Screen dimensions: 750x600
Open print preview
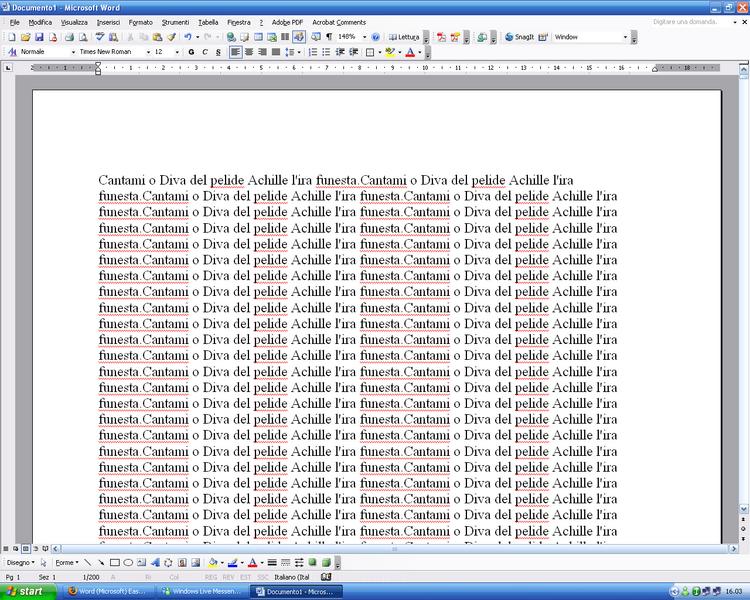[x=83, y=37]
